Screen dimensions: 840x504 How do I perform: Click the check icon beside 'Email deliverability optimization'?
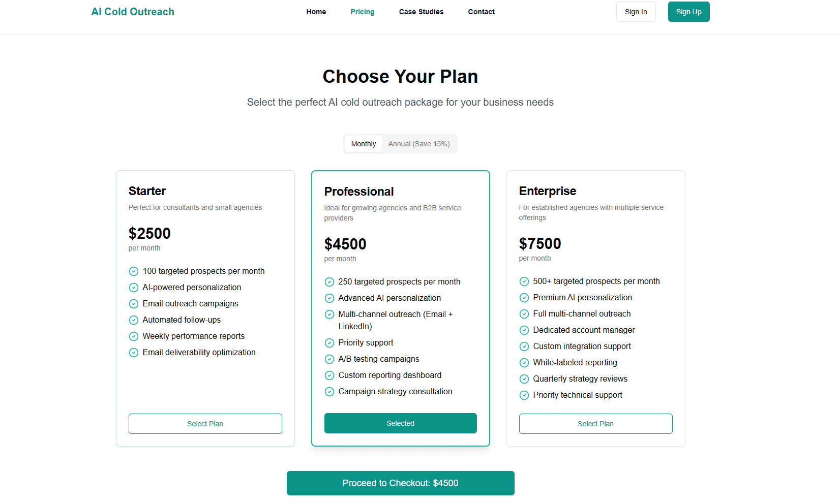pos(134,352)
